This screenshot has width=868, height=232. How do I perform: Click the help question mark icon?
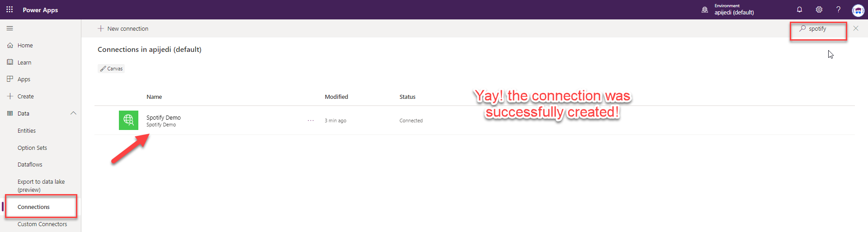[x=838, y=9]
